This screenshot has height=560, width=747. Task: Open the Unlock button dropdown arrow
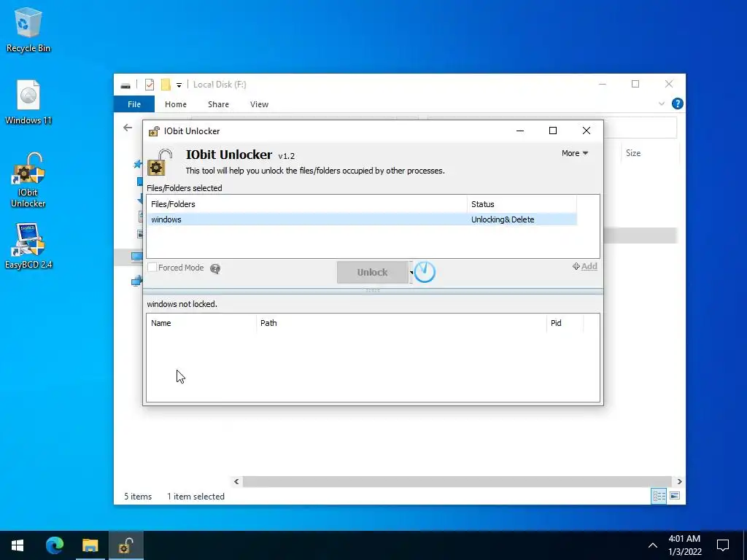click(411, 273)
